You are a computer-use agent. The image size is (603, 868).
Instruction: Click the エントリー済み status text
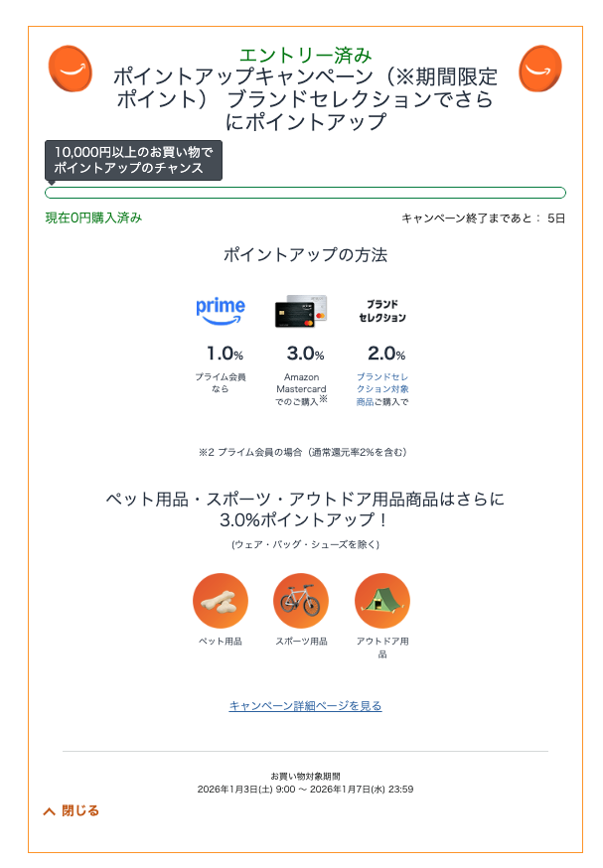point(305,55)
